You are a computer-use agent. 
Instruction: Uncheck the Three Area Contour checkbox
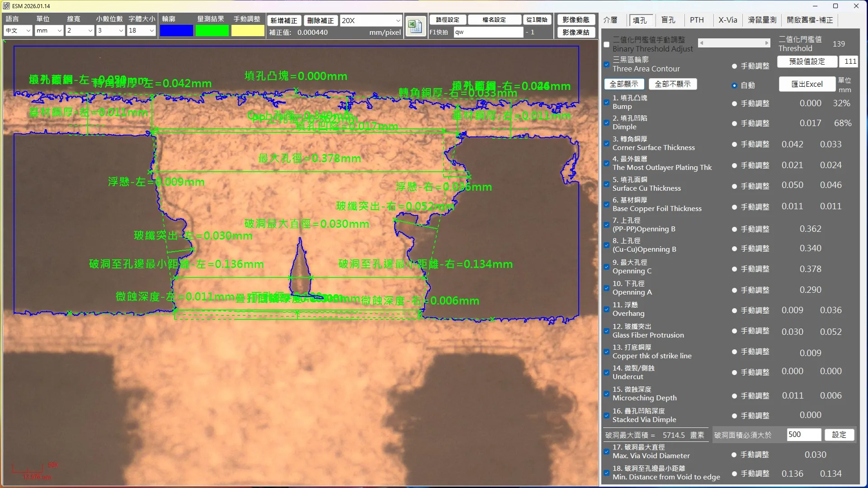pos(607,64)
